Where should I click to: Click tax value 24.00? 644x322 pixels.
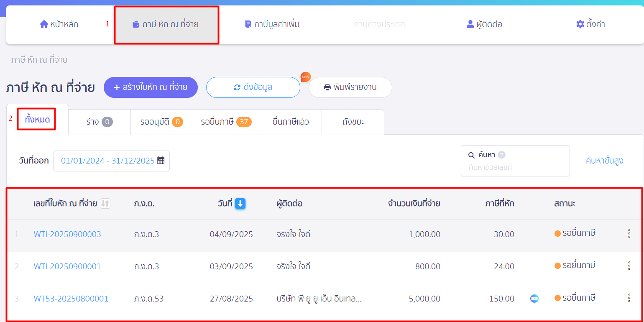coord(504,266)
